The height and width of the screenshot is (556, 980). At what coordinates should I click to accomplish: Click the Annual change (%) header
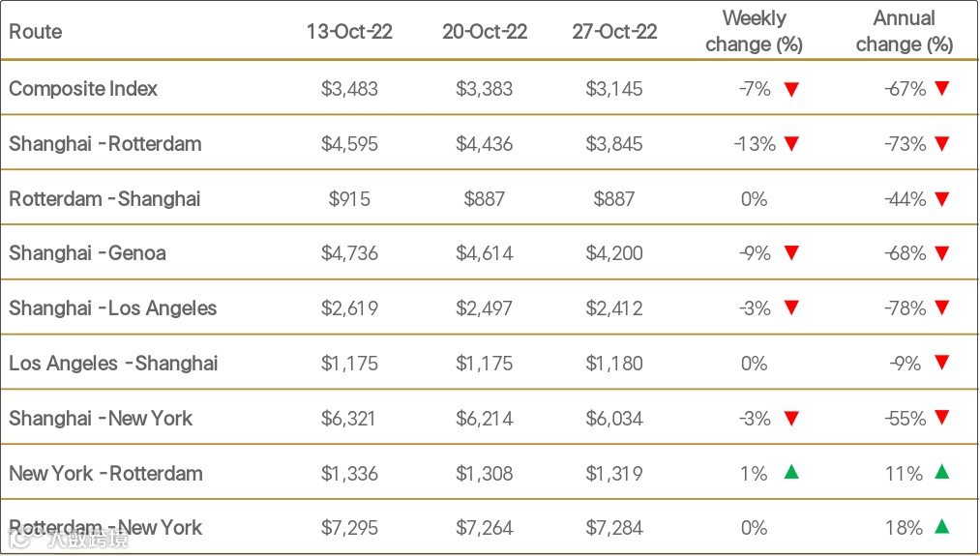(904, 31)
